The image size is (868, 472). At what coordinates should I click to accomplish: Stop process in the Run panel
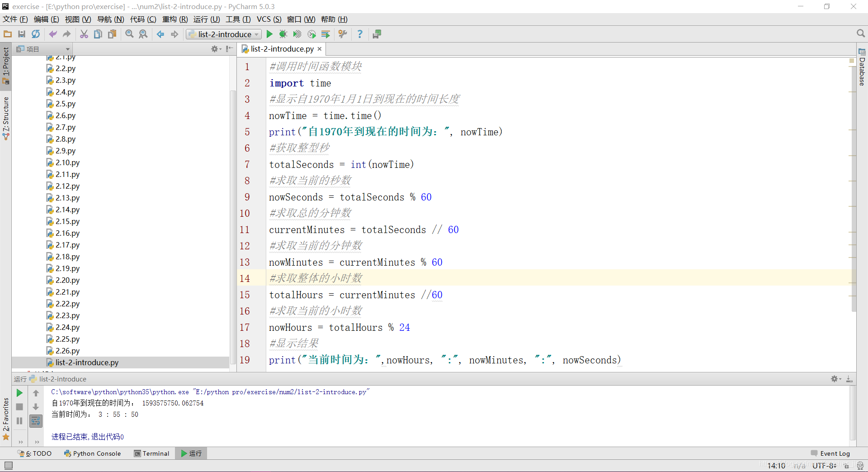click(x=19, y=407)
